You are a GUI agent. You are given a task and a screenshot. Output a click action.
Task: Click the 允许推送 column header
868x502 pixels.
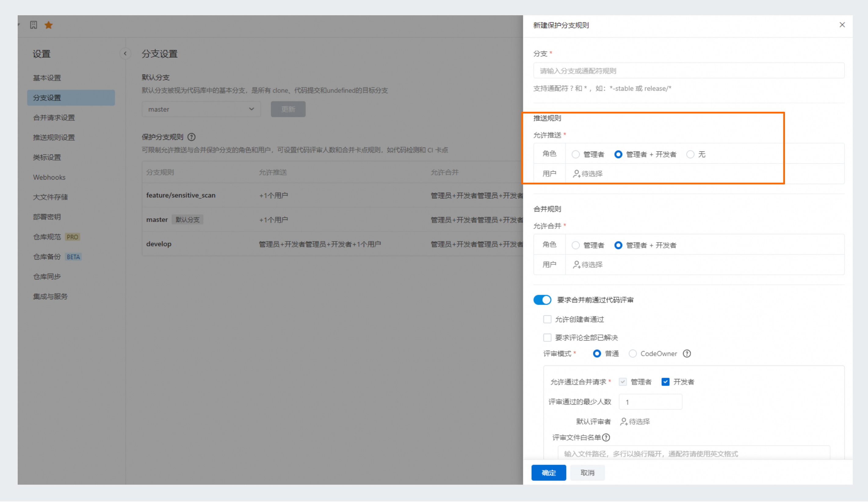click(273, 172)
